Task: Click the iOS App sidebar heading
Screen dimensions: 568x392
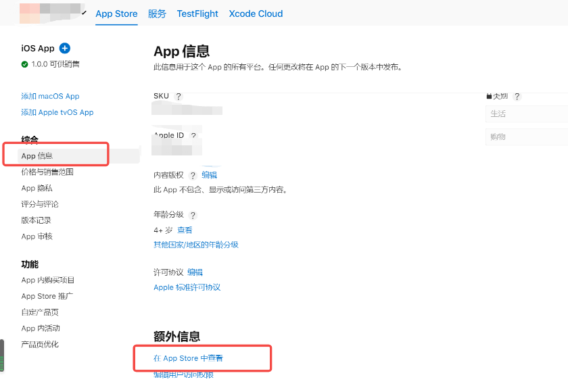Action: pos(38,48)
